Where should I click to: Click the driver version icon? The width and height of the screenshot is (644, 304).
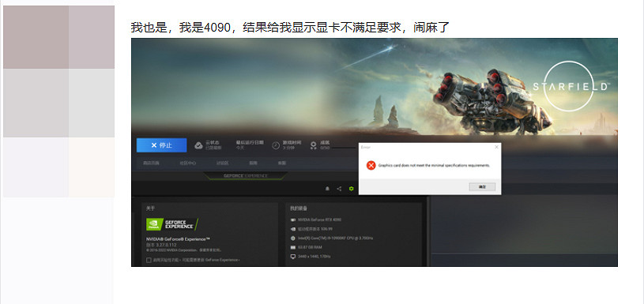pyautogui.click(x=293, y=229)
